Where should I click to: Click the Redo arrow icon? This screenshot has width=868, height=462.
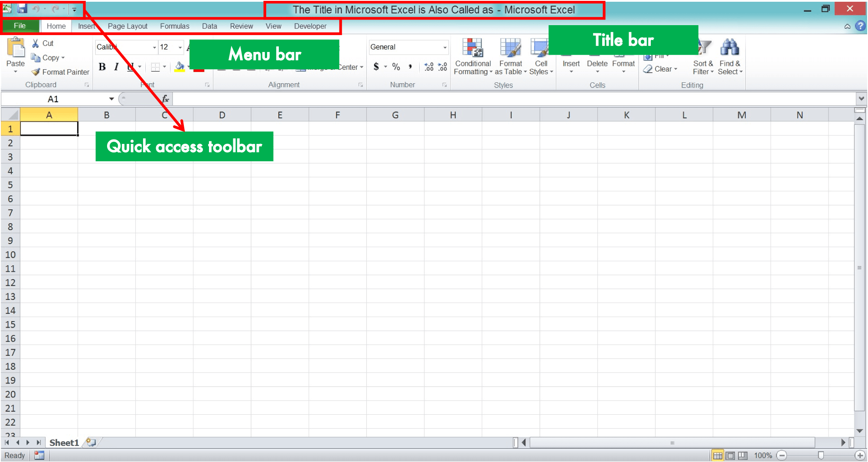click(55, 9)
